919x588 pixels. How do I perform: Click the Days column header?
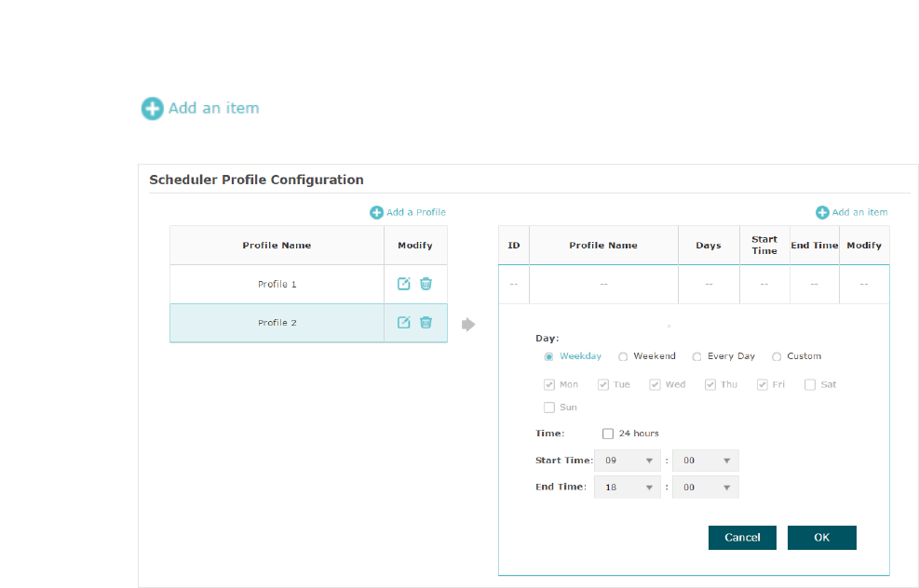coord(709,246)
